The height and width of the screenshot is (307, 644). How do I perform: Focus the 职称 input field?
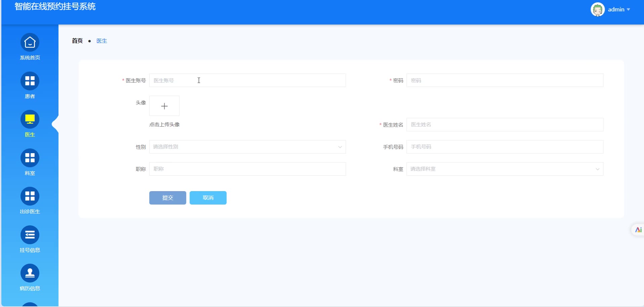pyautogui.click(x=247, y=169)
